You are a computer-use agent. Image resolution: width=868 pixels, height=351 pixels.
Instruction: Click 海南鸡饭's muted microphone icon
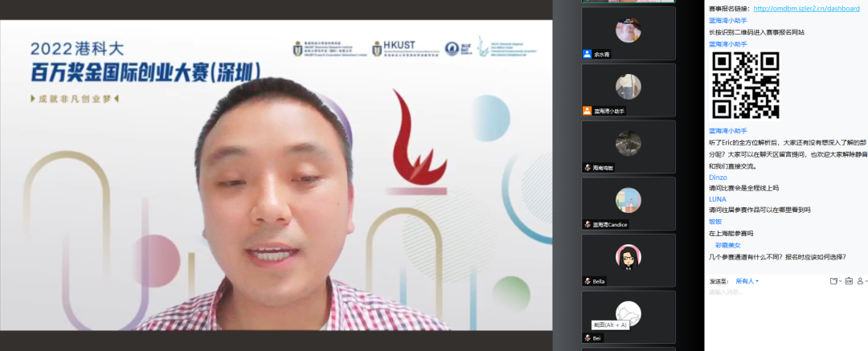(588, 168)
